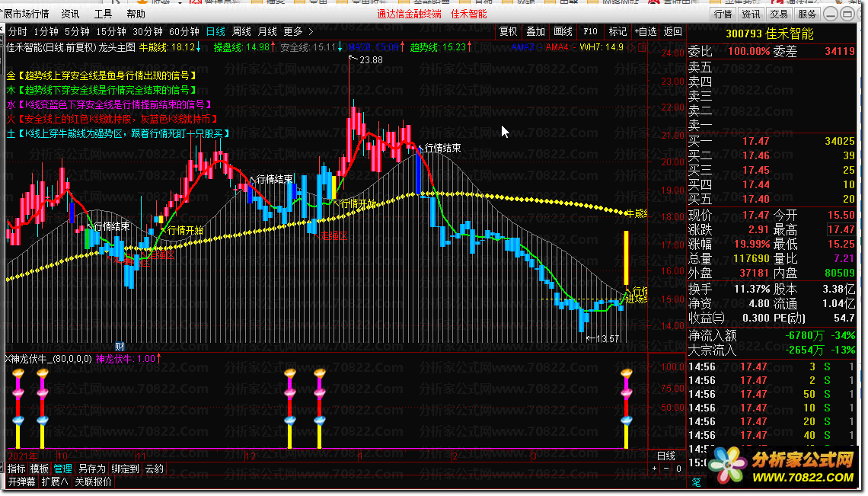Open the 工具 menu

coord(103,13)
